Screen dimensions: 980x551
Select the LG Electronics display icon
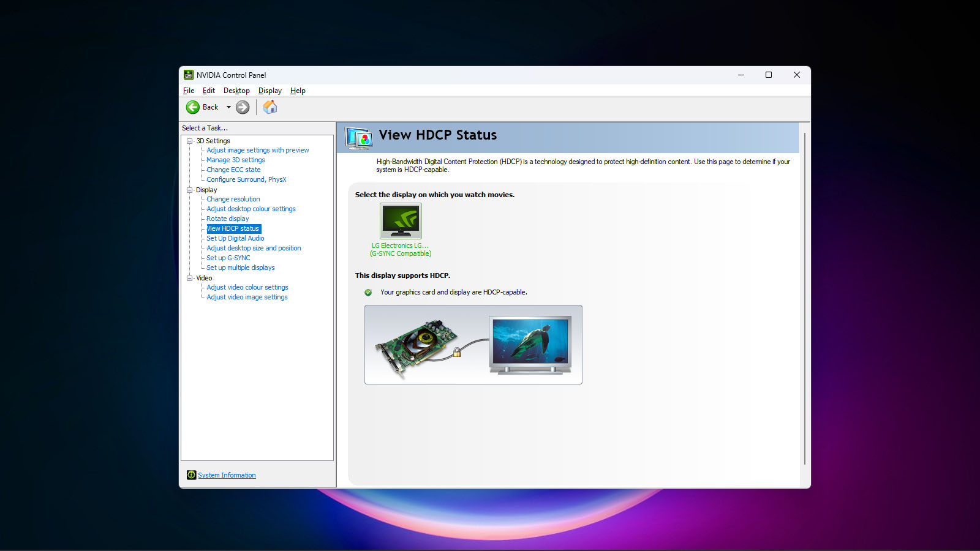click(400, 221)
